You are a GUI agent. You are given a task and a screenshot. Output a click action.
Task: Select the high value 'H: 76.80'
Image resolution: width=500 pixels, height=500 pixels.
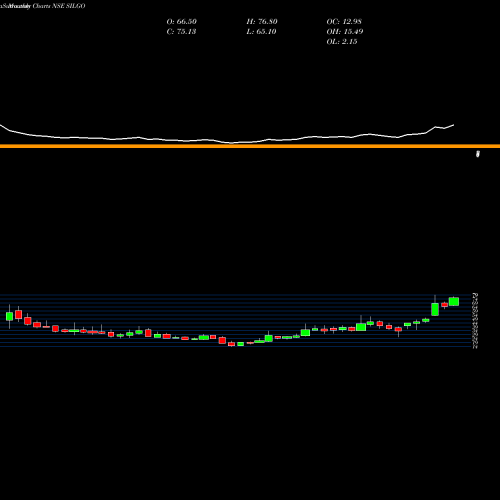[262, 21]
